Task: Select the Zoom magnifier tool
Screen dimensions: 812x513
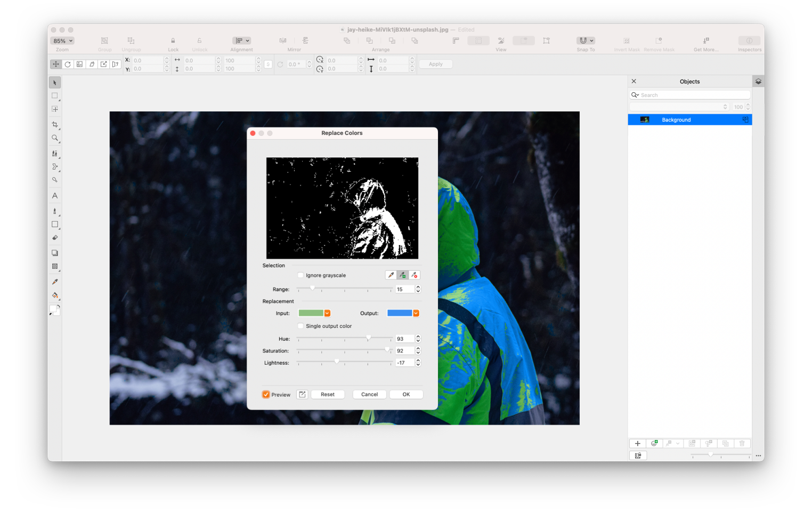Action: pyautogui.click(x=55, y=138)
